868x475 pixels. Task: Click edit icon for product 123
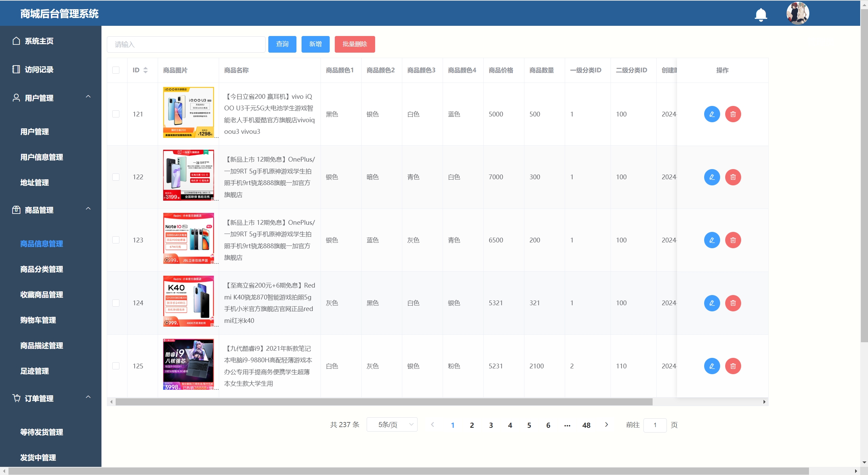coord(712,240)
